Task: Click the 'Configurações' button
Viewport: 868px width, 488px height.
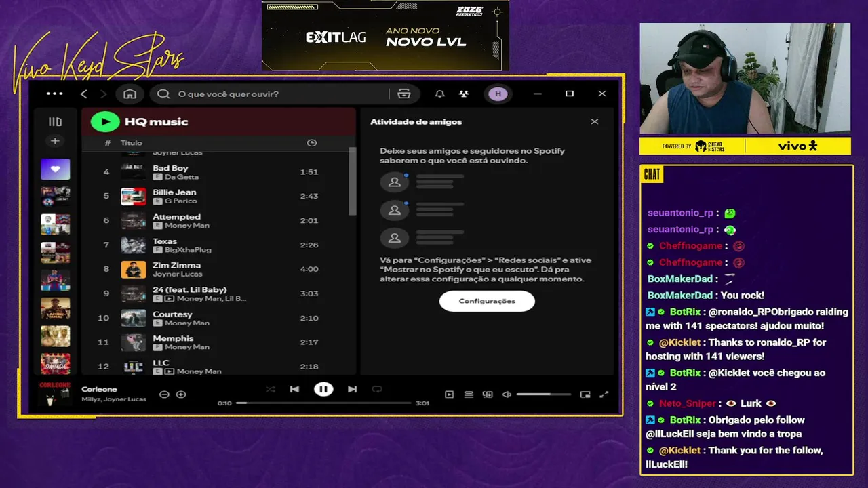Action: 487,301
